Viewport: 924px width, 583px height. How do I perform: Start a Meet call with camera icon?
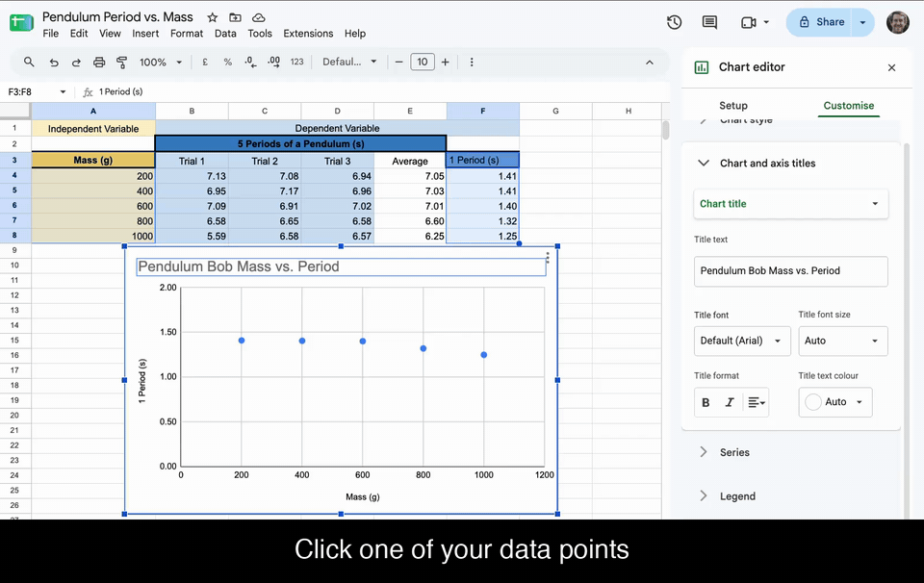click(x=749, y=22)
